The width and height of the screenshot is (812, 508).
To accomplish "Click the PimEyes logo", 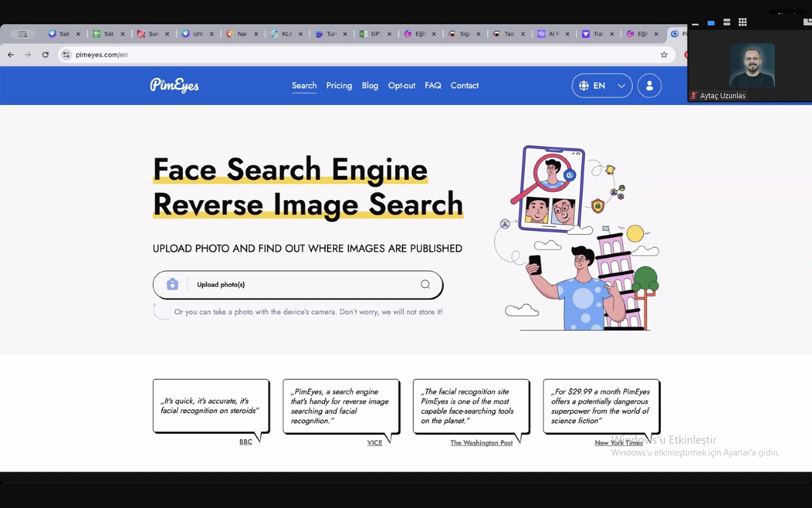I will tap(174, 85).
